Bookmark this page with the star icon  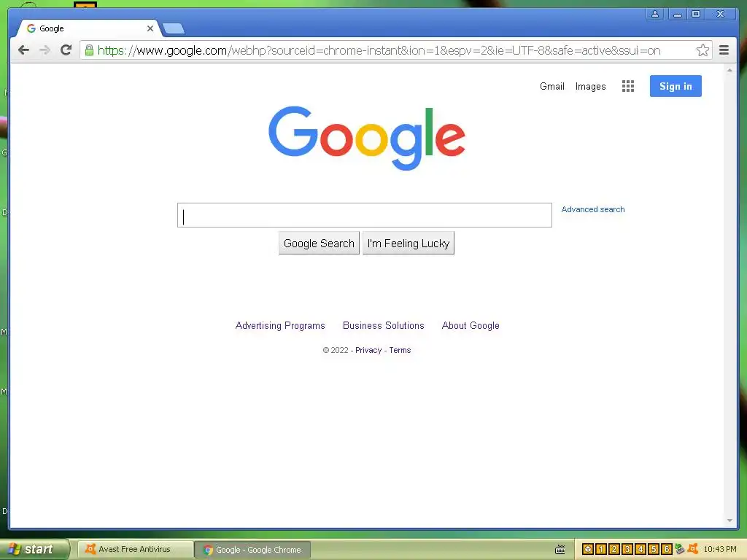click(703, 50)
